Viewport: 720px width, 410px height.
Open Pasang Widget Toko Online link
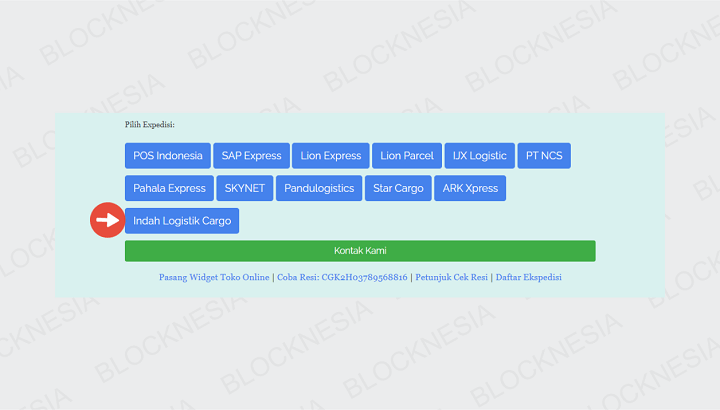pos(214,277)
